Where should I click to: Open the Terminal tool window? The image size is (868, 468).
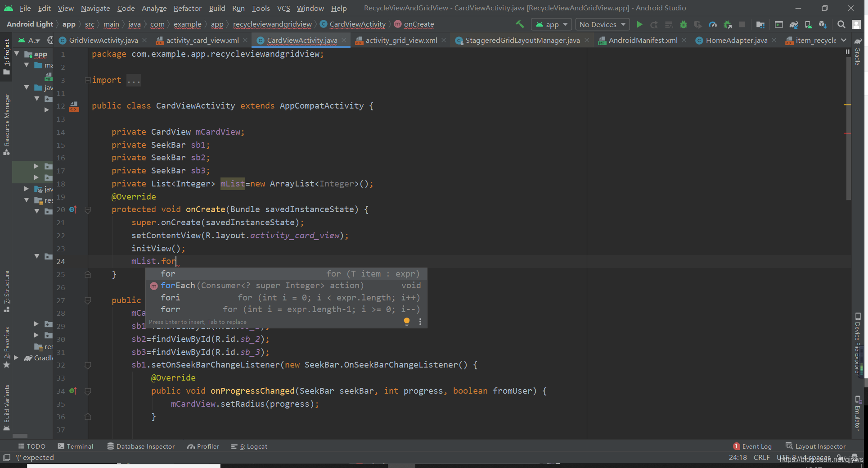pyautogui.click(x=76, y=446)
